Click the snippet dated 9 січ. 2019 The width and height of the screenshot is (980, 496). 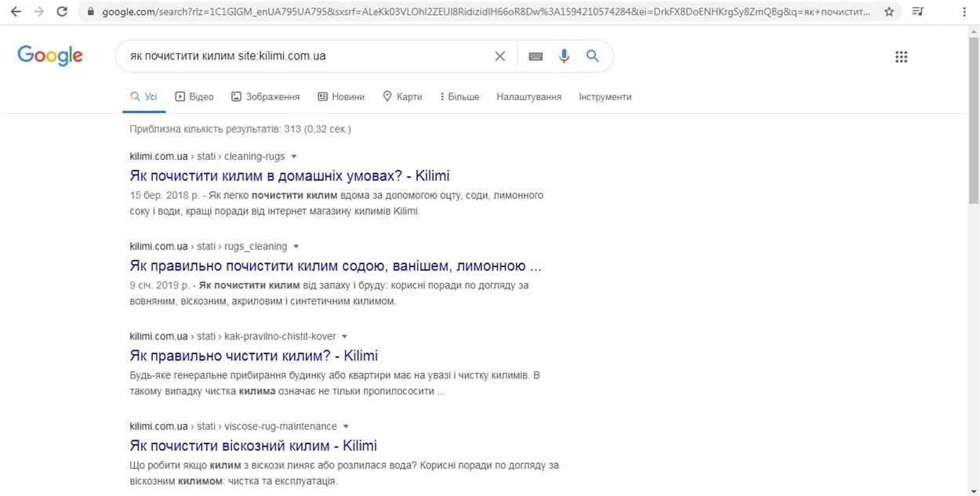[329, 293]
